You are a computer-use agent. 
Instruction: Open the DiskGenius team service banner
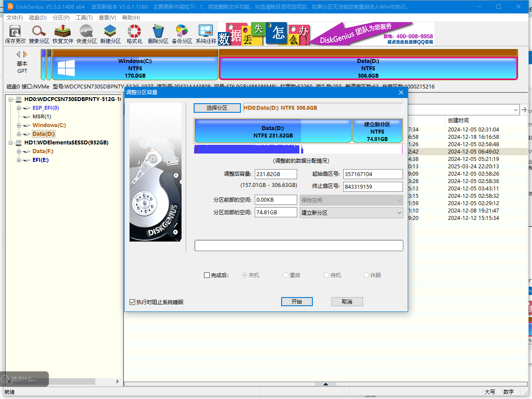(326, 34)
